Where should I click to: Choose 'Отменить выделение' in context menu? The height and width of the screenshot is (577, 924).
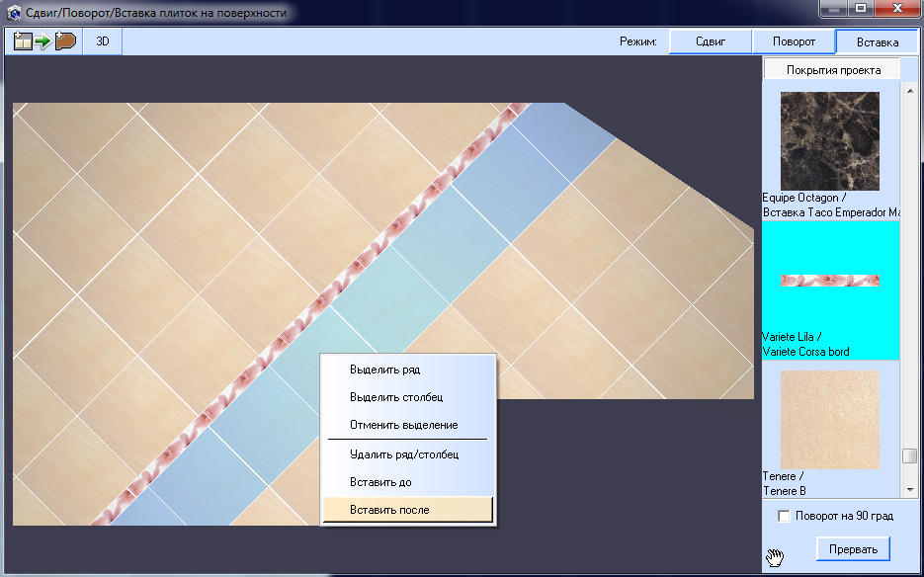click(403, 425)
